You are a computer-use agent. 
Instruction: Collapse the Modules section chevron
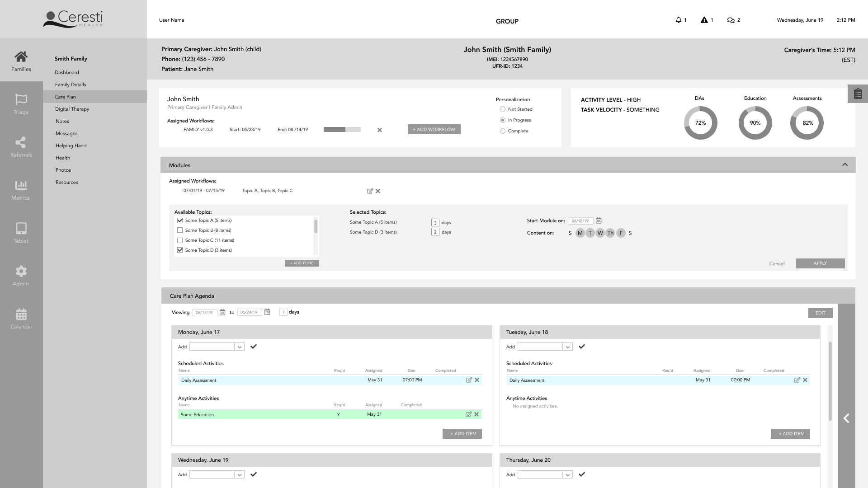click(844, 165)
